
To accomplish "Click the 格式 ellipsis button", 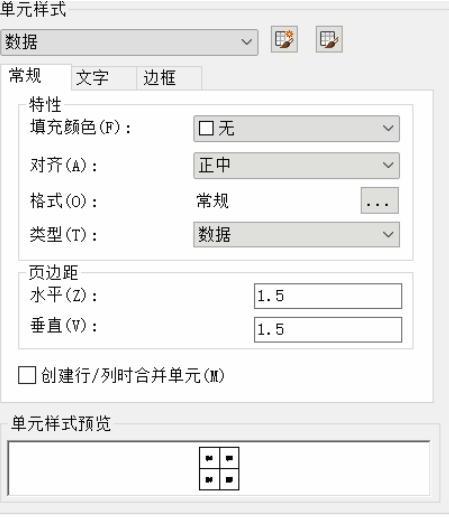I will pos(379,201).
